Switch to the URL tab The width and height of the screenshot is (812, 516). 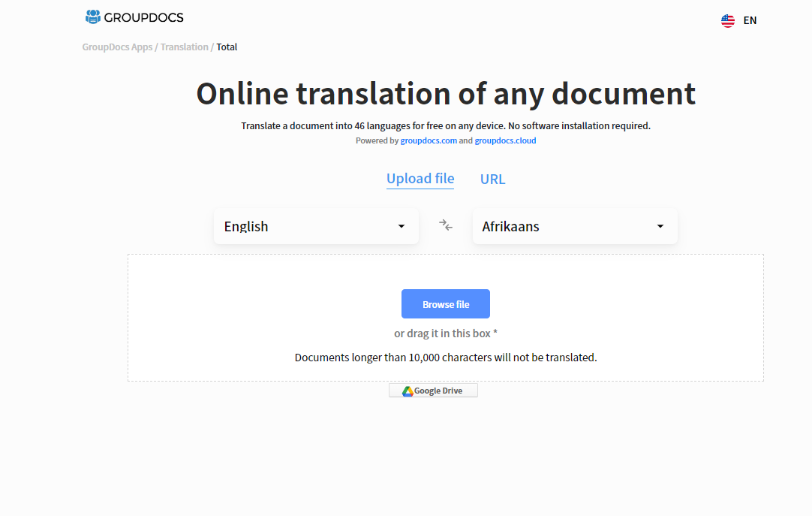pyautogui.click(x=492, y=180)
